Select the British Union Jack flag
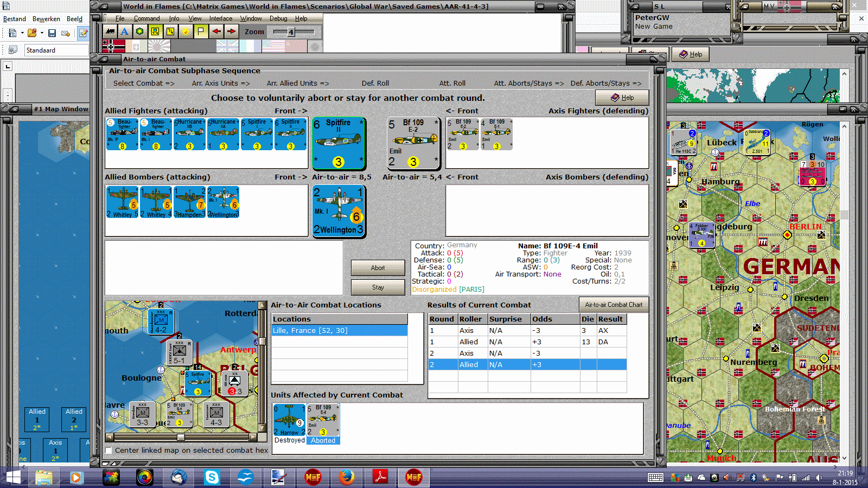This screenshot has height=488, width=868. (x=227, y=46)
